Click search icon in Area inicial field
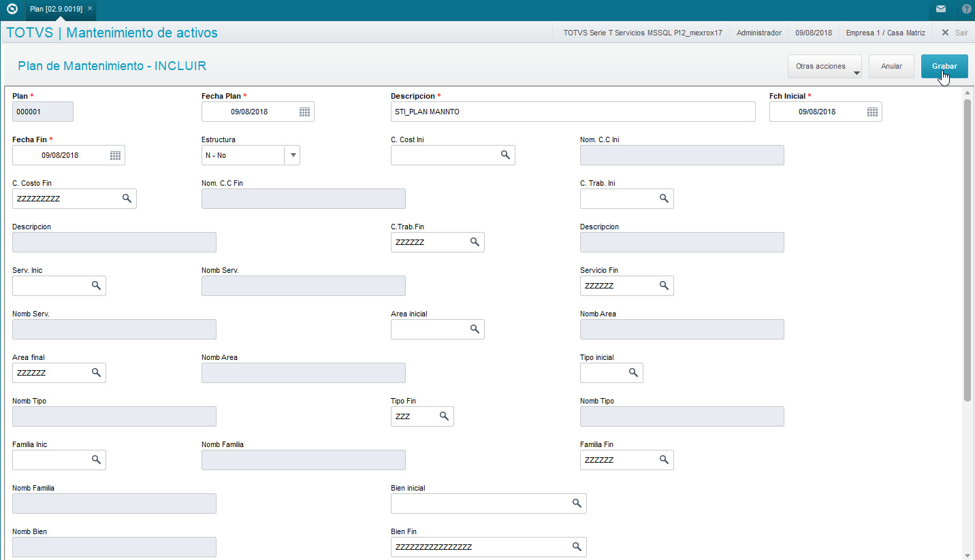 click(x=475, y=329)
